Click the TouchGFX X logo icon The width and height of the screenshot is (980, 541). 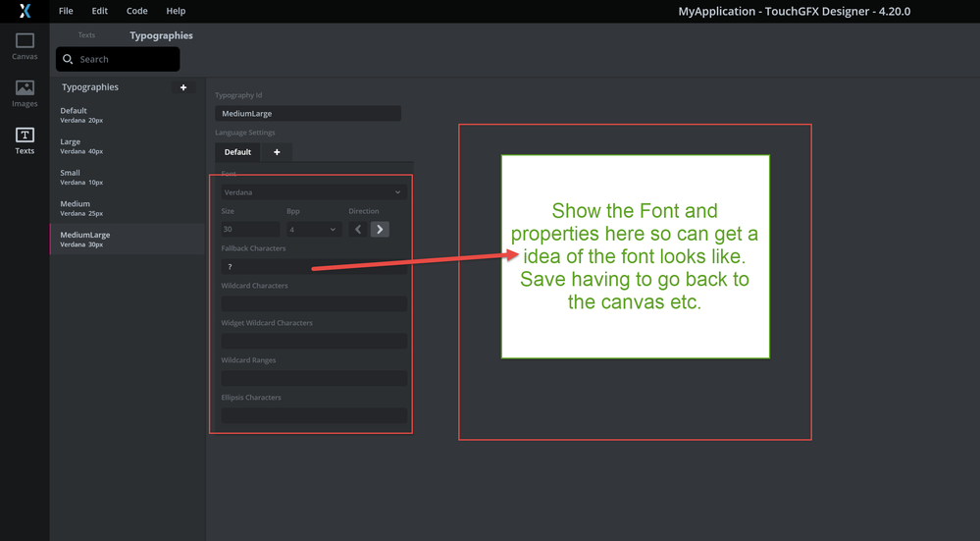click(25, 11)
